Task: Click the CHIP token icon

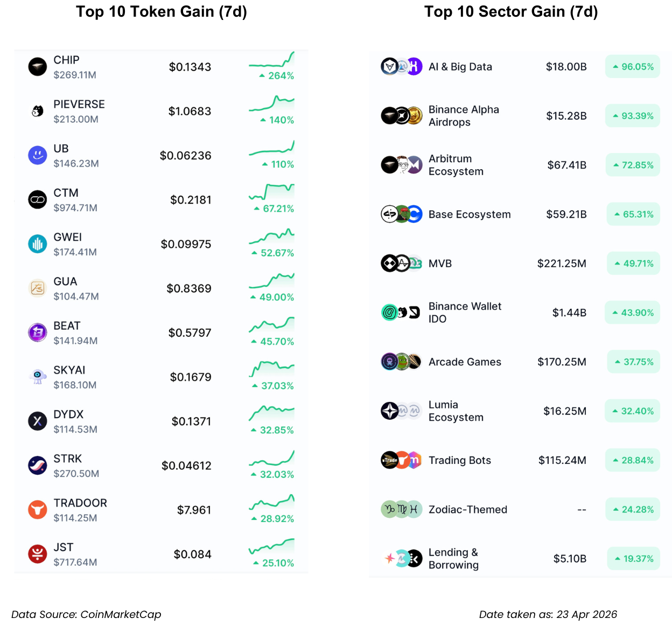Action: 38,67
